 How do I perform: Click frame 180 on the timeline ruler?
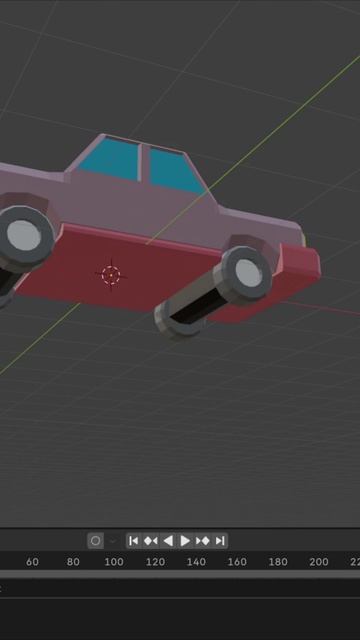(x=278, y=562)
